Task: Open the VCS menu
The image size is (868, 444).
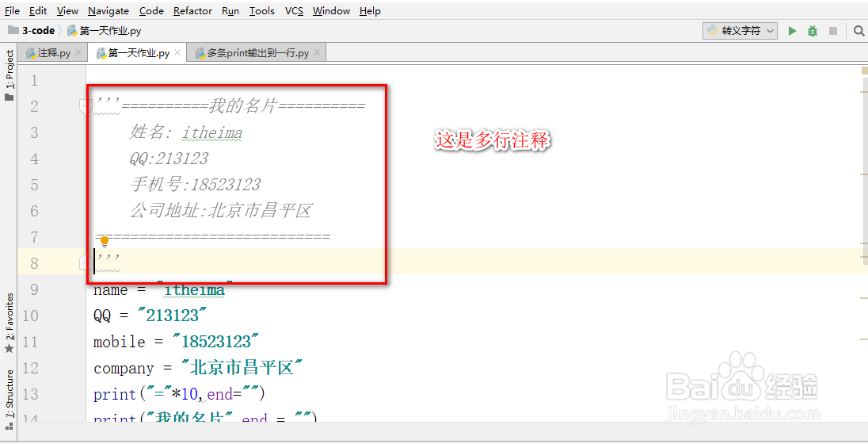Action: 294,10
